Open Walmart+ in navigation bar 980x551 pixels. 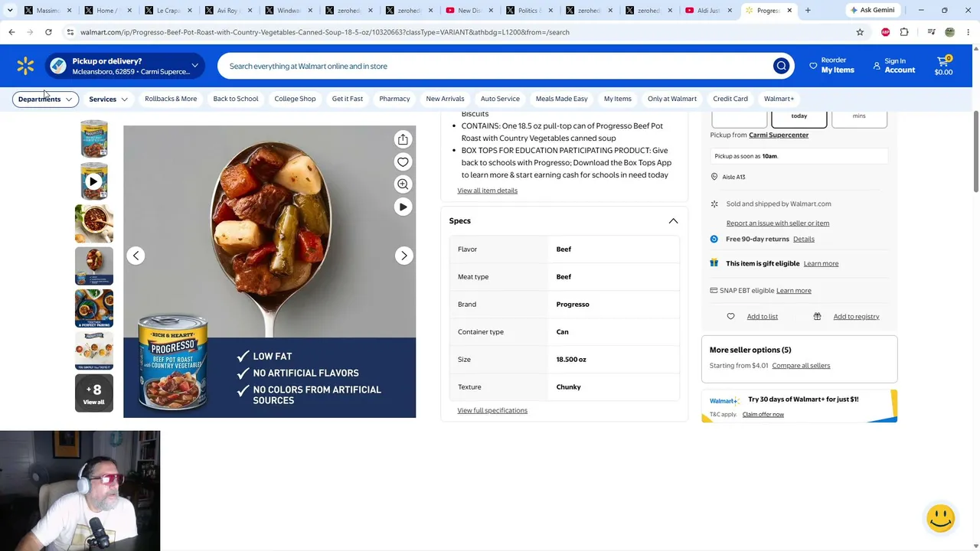779,99
